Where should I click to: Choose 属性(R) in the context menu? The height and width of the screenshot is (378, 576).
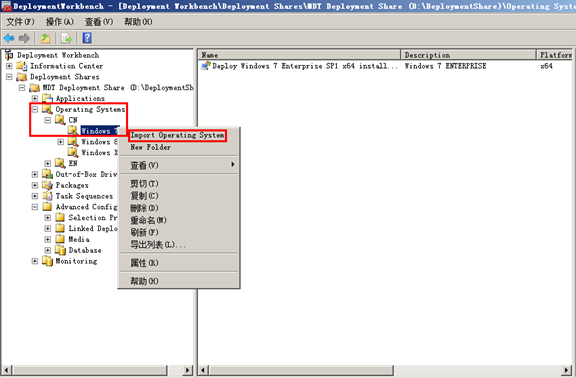click(179, 263)
